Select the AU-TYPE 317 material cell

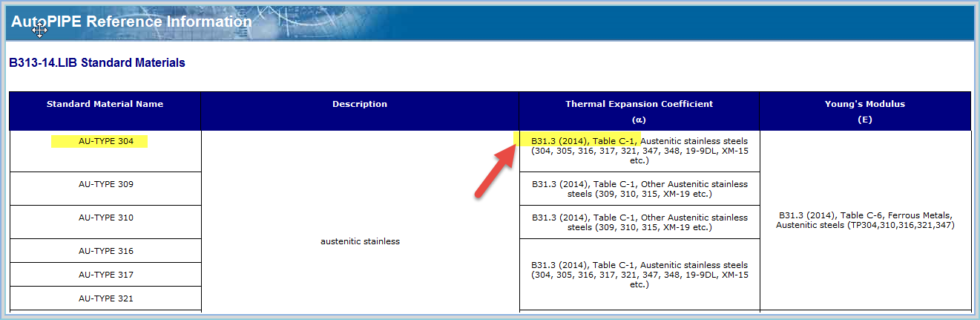(105, 275)
